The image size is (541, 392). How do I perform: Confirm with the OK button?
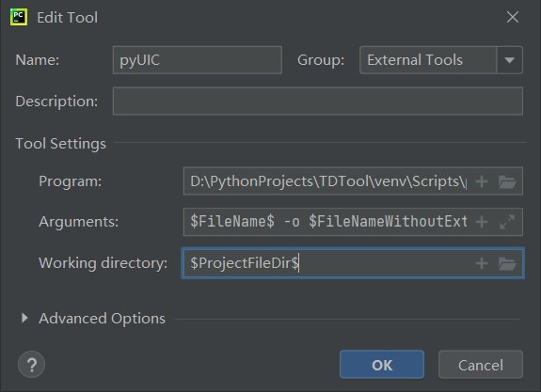coord(382,365)
